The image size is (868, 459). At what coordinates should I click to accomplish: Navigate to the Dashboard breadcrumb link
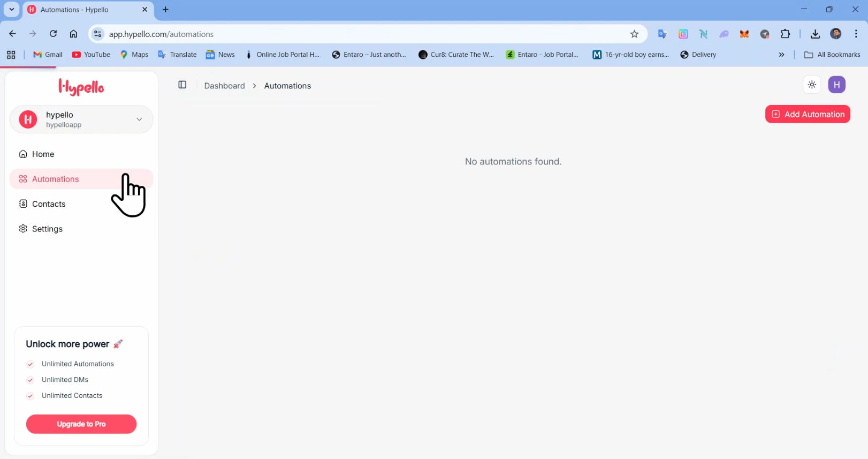click(224, 86)
